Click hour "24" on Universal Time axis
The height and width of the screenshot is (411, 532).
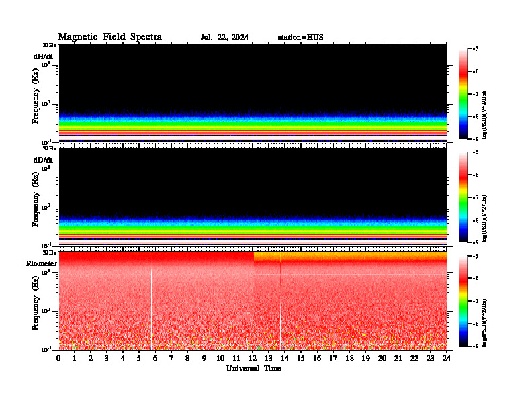pyautogui.click(x=447, y=358)
